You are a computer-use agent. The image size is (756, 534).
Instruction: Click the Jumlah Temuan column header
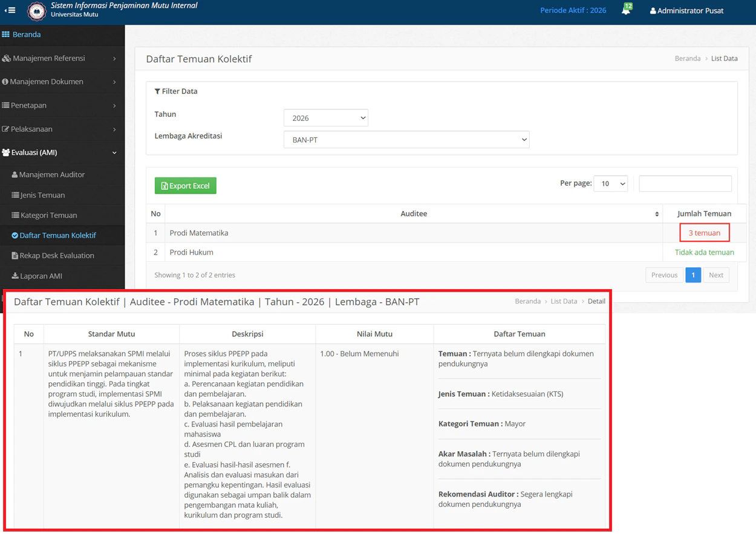pos(704,213)
